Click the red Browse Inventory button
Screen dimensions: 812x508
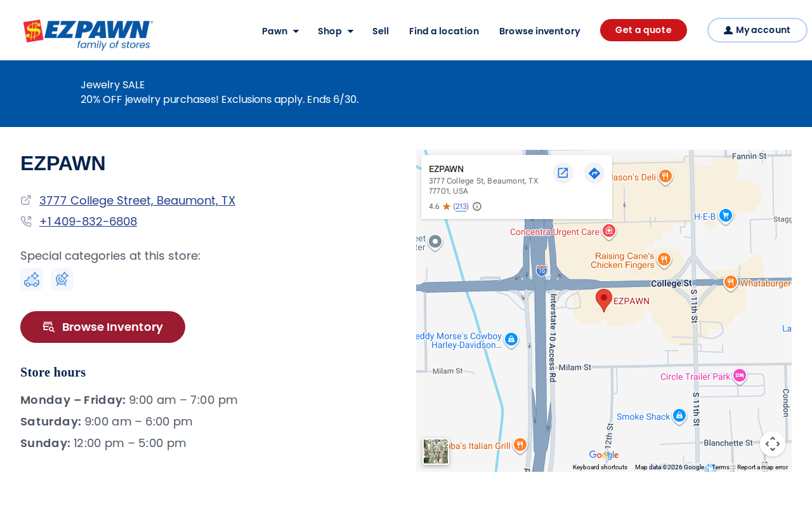point(103,327)
